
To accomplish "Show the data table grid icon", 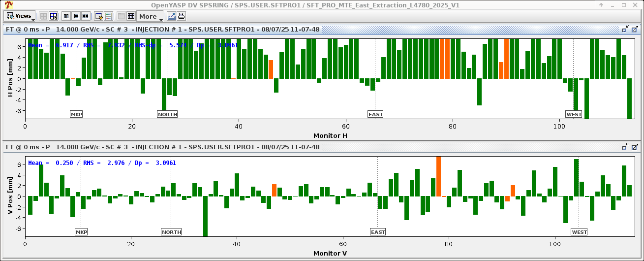I will 131,16.
